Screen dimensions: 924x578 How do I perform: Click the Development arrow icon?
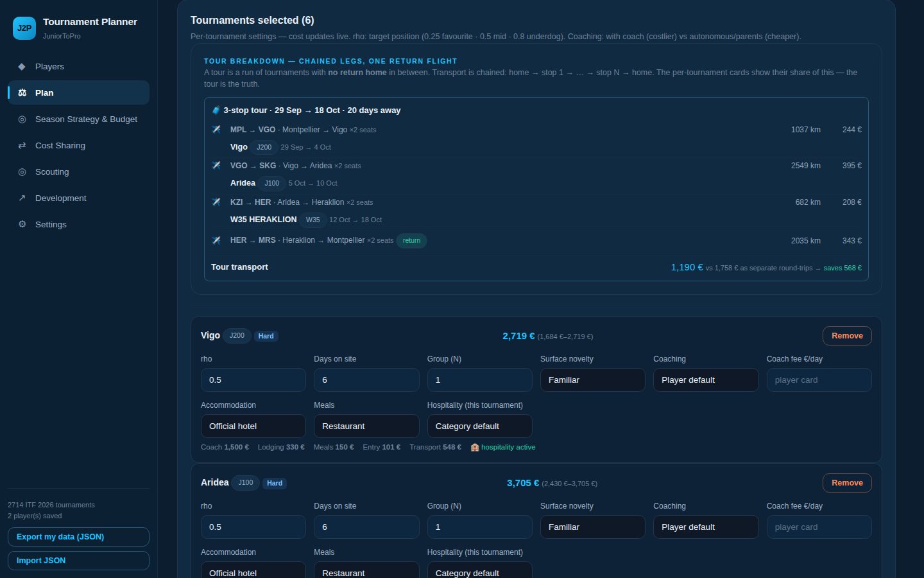pos(22,198)
